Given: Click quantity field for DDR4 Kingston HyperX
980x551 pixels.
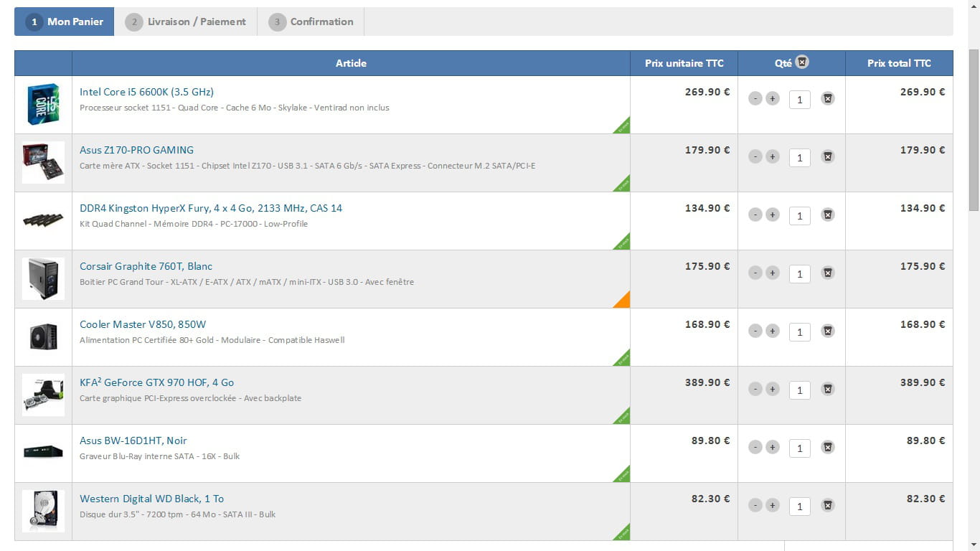Looking at the screenshot, I should (799, 215).
